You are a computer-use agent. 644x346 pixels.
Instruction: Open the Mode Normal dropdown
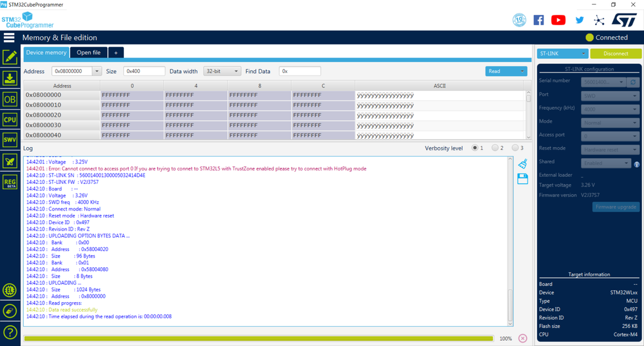(609, 123)
